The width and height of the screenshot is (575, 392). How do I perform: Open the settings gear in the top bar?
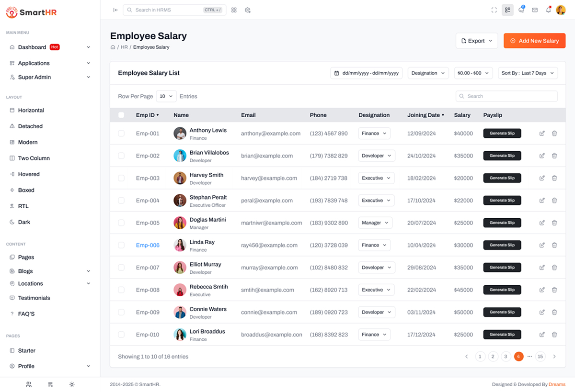pyautogui.click(x=248, y=10)
